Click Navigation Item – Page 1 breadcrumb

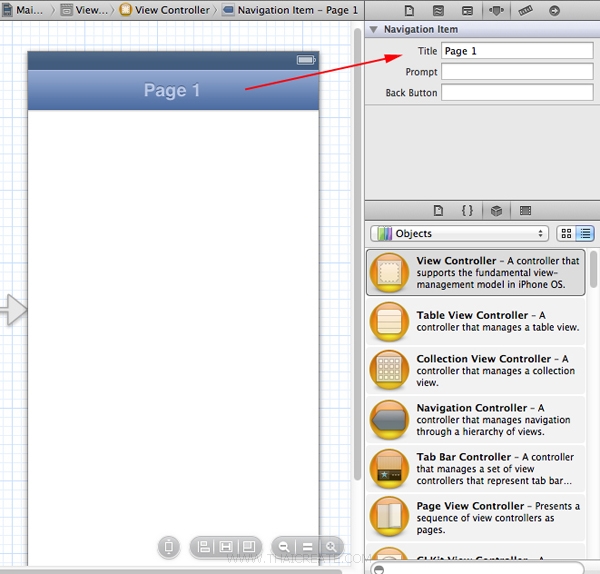290,10
